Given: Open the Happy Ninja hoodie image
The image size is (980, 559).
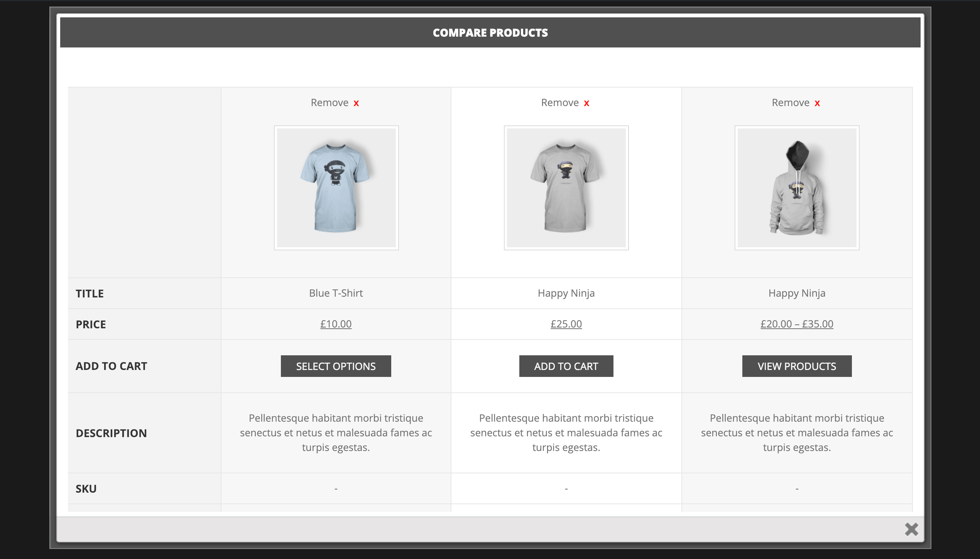Looking at the screenshot, I should pos(797,188).
